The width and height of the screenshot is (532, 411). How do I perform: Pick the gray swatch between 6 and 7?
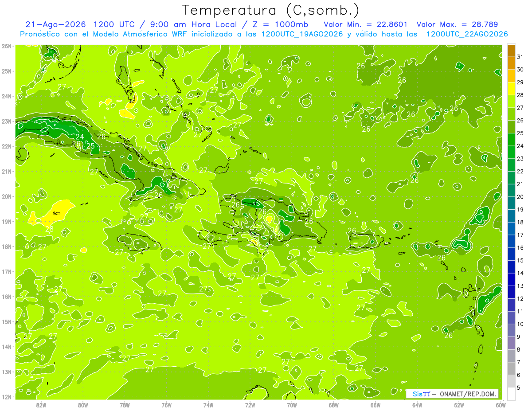click(x=511, y=368)
